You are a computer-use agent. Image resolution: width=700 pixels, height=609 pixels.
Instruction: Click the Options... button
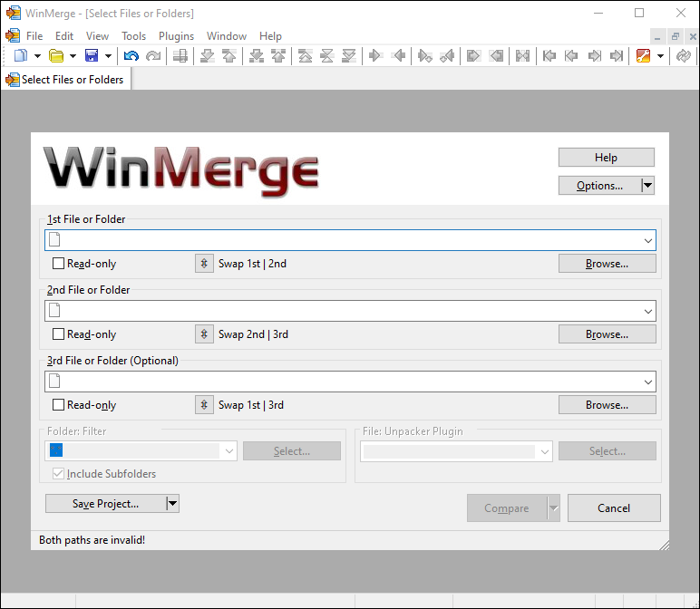pyautogui.click(x=599, y=185)
